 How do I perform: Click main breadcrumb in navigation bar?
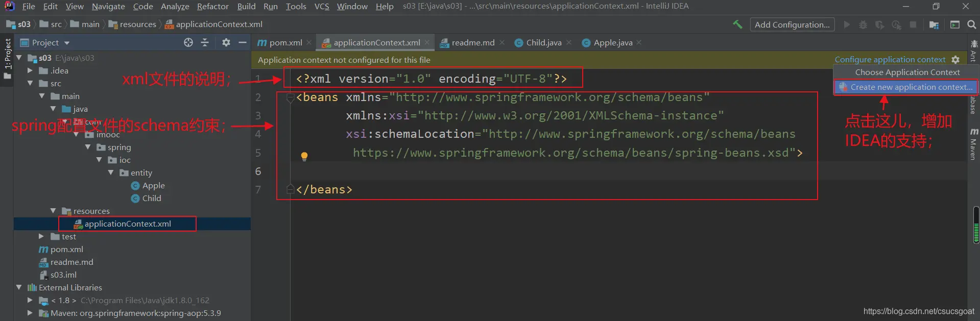pyautogui.click(x=85, y=24)
